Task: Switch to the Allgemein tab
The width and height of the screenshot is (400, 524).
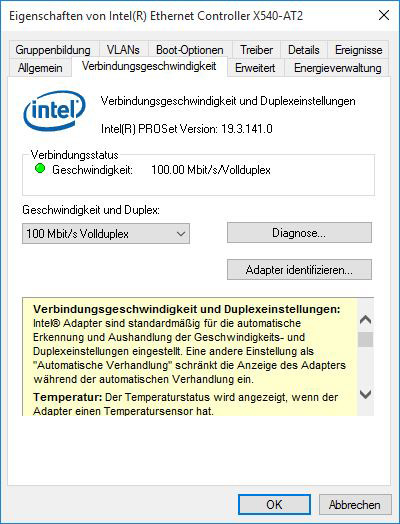Action: tap(40, 68)
